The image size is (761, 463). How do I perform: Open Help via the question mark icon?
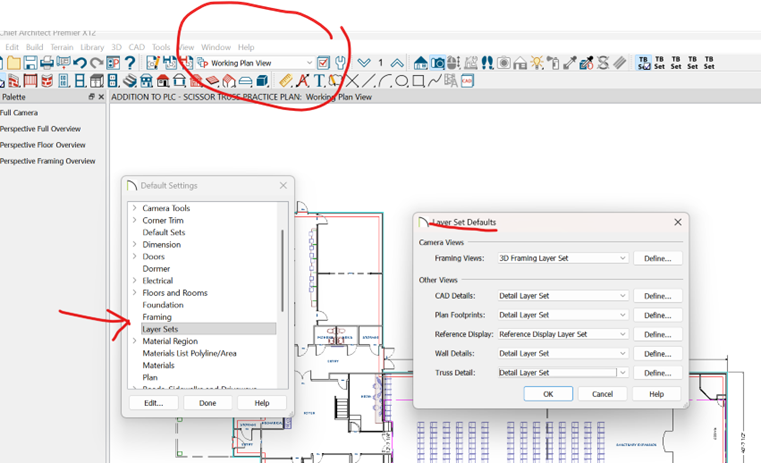click(130, 63)
